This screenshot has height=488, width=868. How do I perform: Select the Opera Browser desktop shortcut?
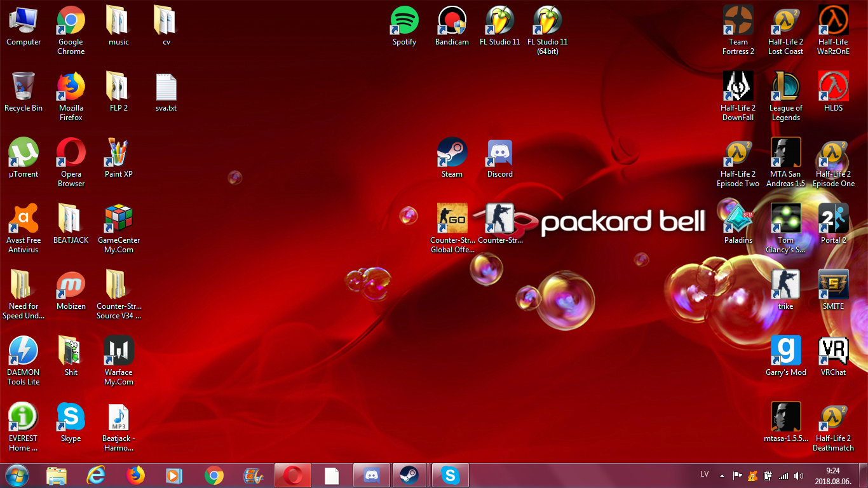pyautogui.click(x=71, y=163)
